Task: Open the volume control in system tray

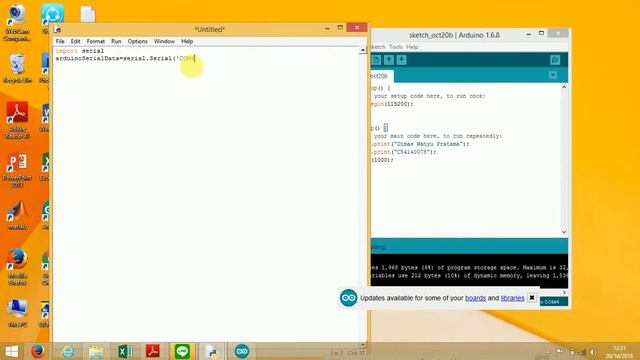Action: 594,352
